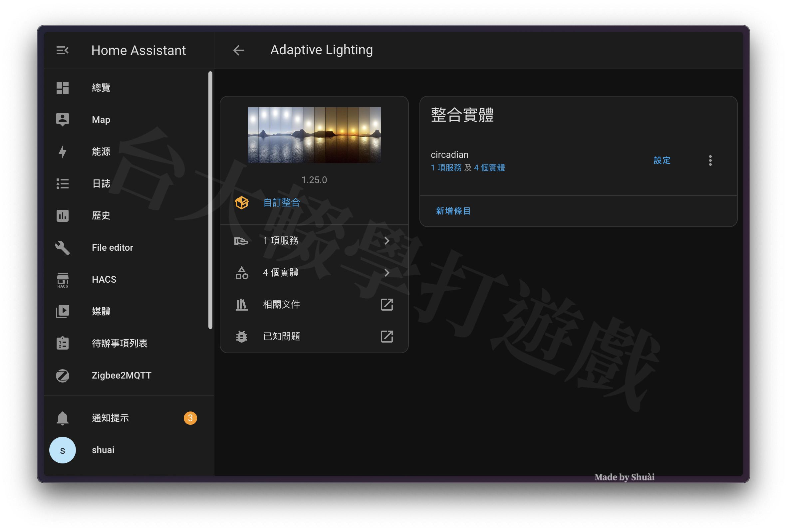Click the documentation bookshelf icon

tap(241, 304)
